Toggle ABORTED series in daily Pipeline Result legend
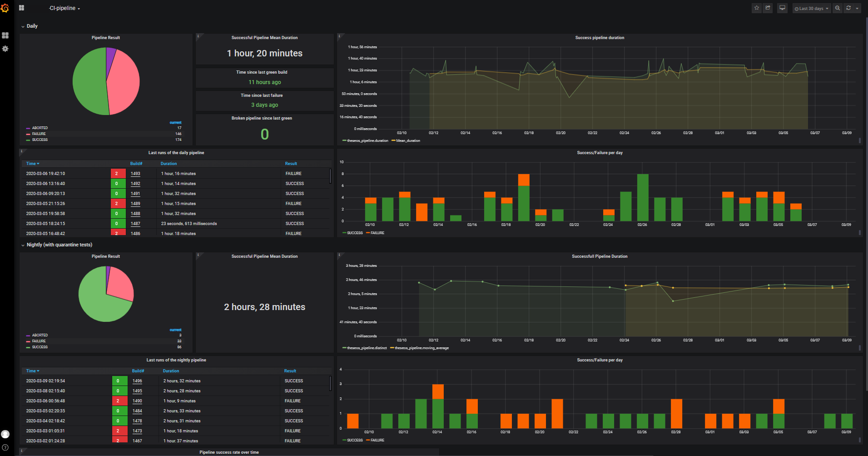Image resolution: width=868 pixels, height=456 pixels. pos(40,128)
